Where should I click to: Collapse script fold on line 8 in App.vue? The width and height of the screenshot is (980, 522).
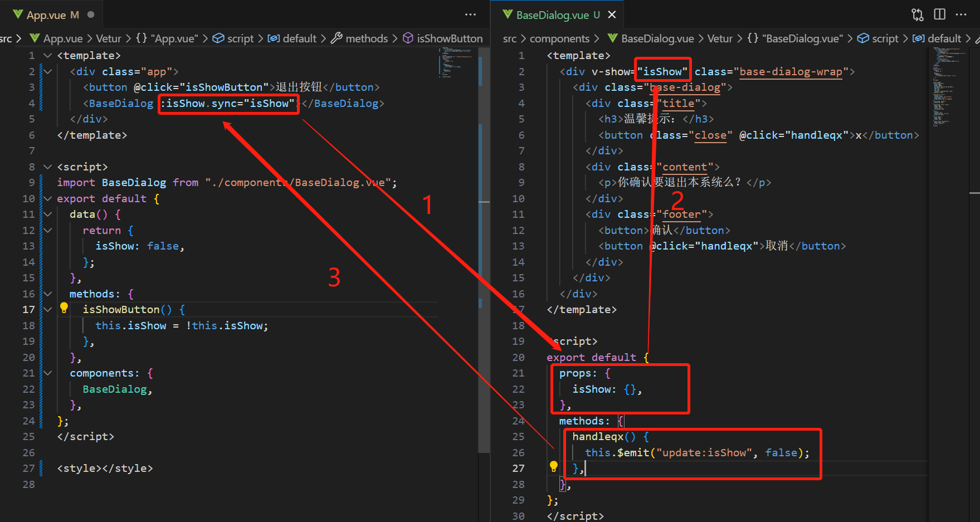(48, 167)
